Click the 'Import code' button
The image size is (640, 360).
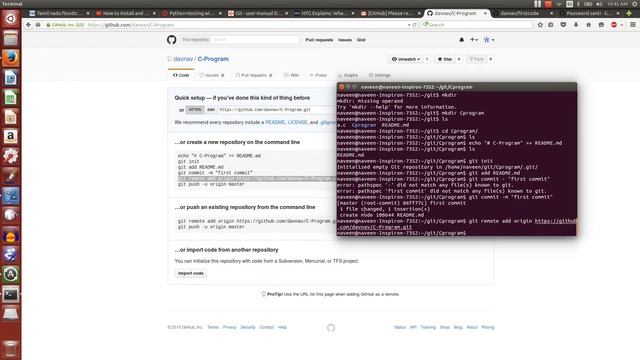click(x=191, y=273)
